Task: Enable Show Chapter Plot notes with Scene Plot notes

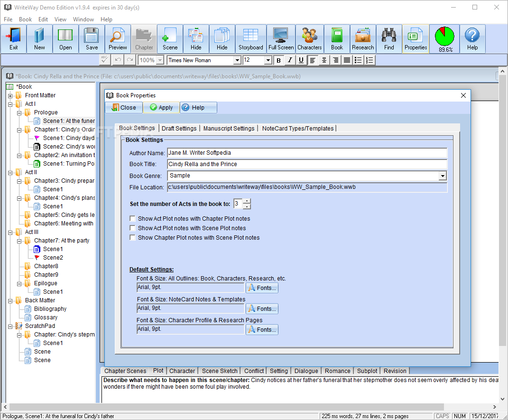Action: (x=132, y=238)
